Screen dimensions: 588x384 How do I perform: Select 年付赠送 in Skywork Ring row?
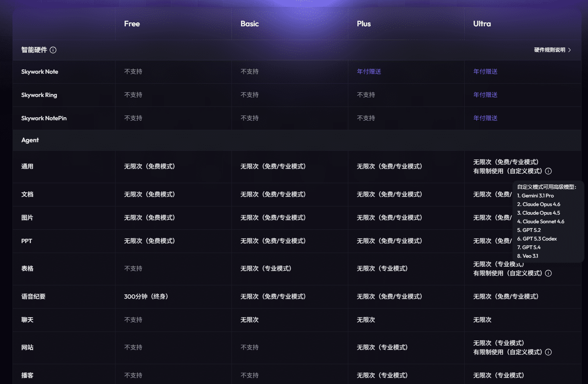pyautogui.click(x=485, y=95)
